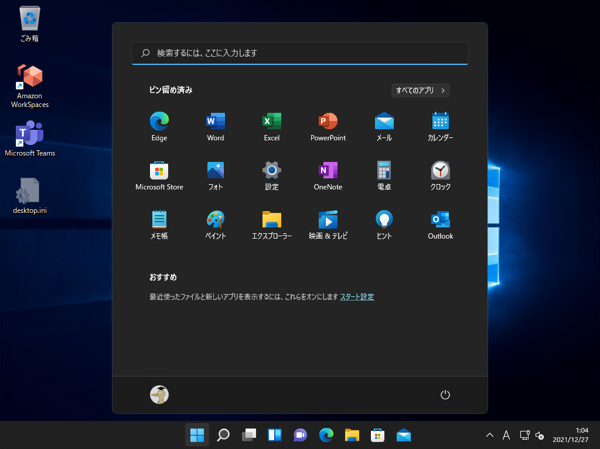Open the ヒント app
This screenshot has width=600, height=449.
[384, 225]
